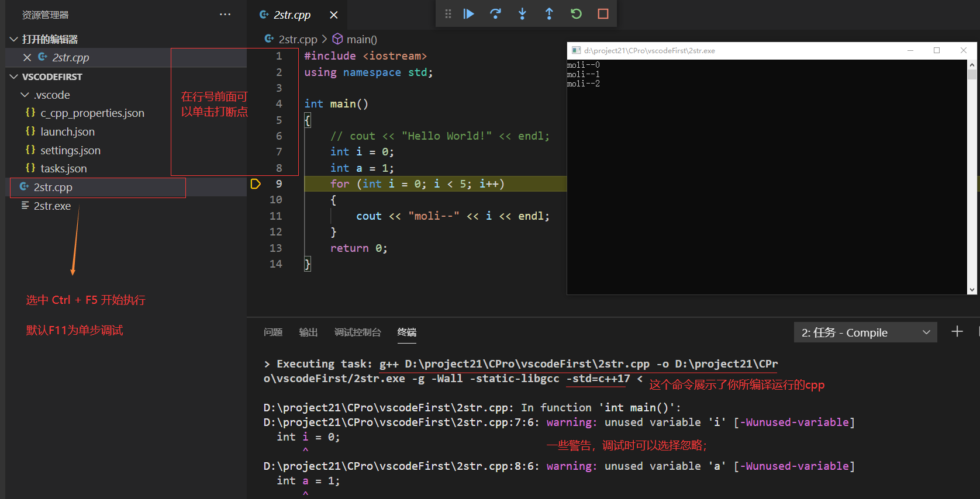The width and height of the screenshot is (980, 499).
Task: Click the for loop line in editor
Action: click(x=417, y=184)
